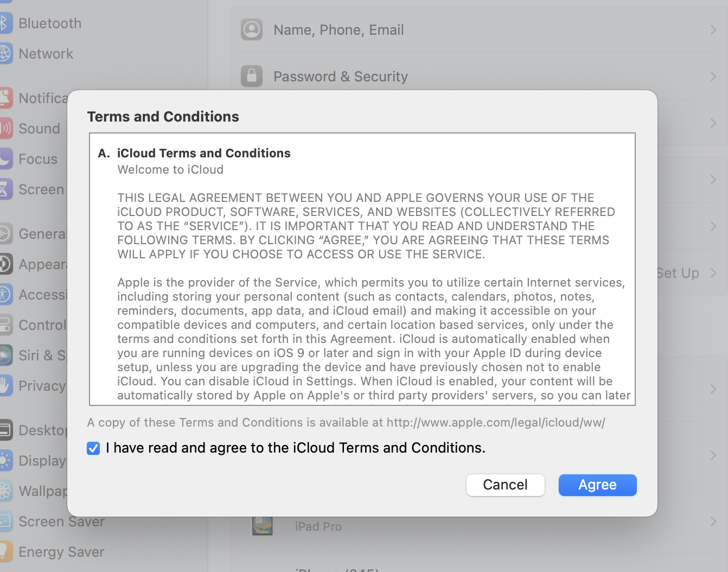Expand the Name, Phone, Email chevron

point(713,30)
